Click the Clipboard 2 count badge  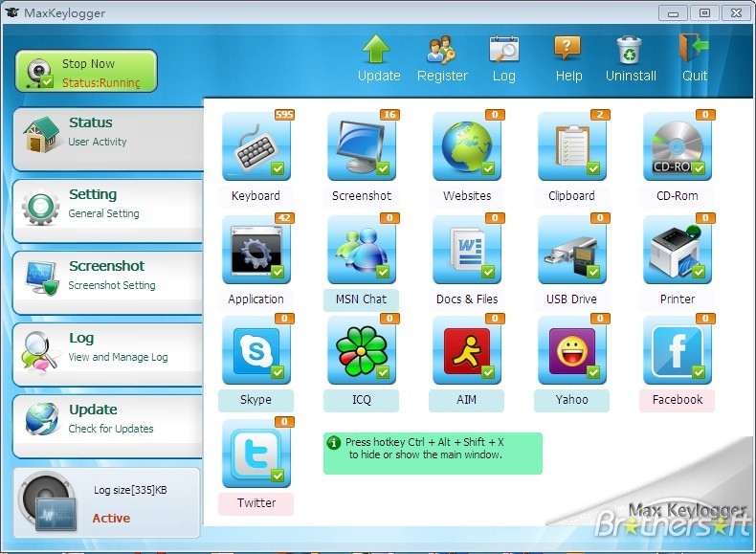click(x=600, y=115)
